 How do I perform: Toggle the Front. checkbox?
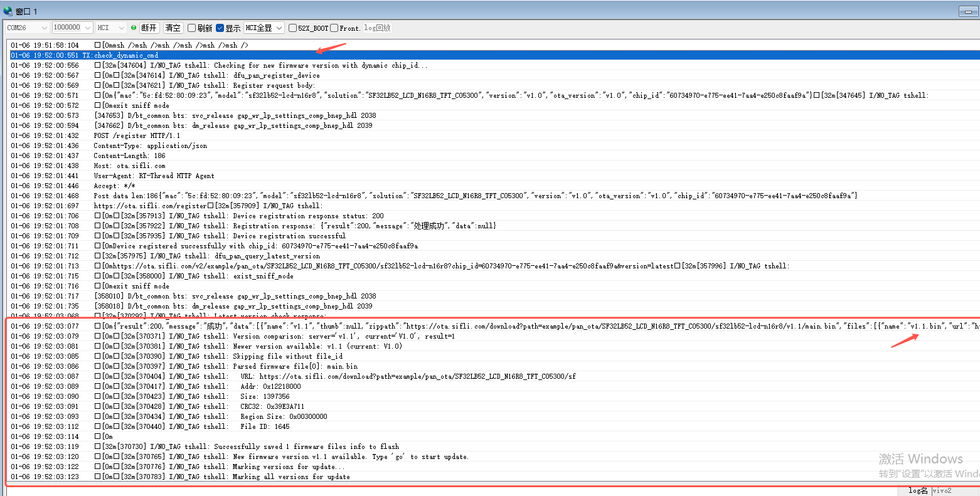[x=334, y=28]
